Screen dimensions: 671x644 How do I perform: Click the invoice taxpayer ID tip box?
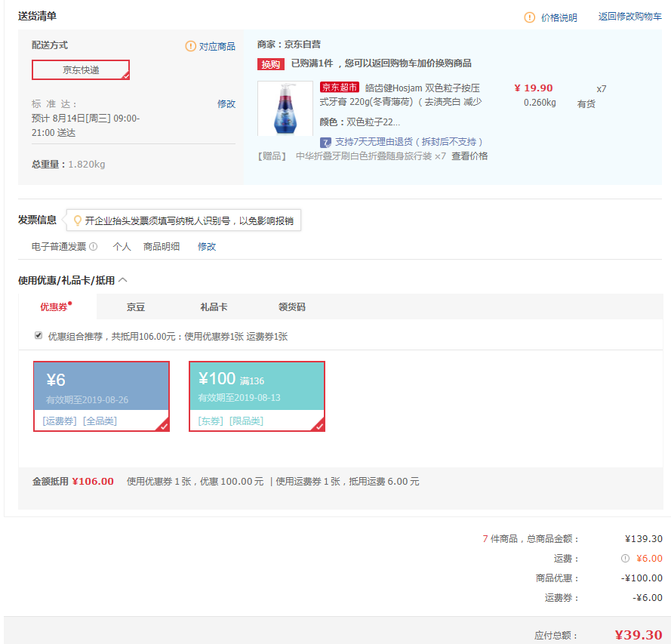183,220
